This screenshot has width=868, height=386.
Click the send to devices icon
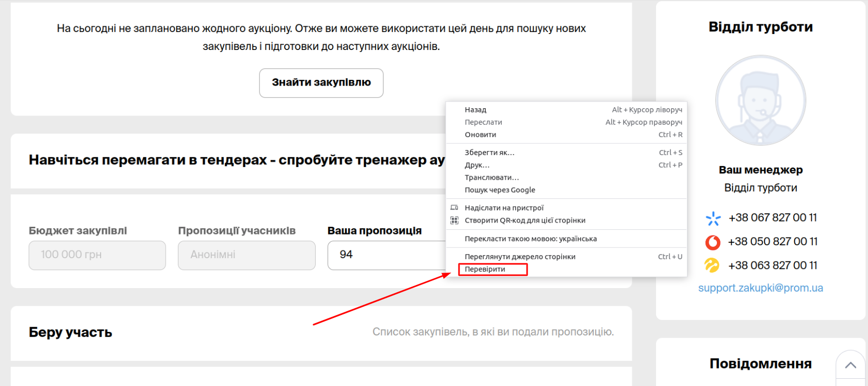coord(454,208)
